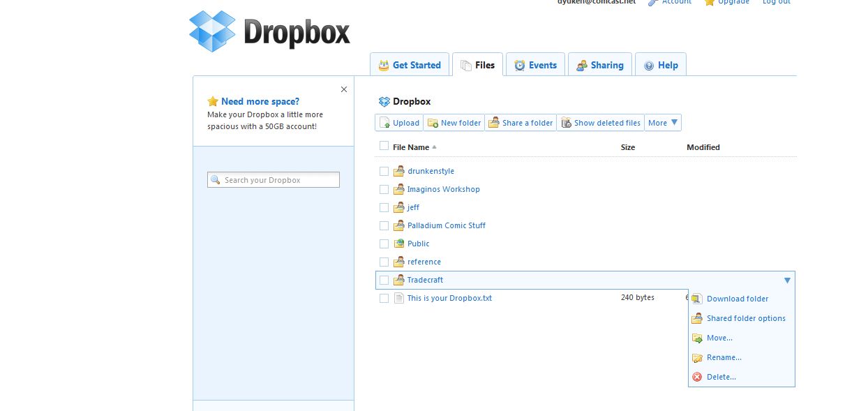Open the Help tab
Image resolution: width=868 pixels, height=411 pixels.
(x=661, y=65)
